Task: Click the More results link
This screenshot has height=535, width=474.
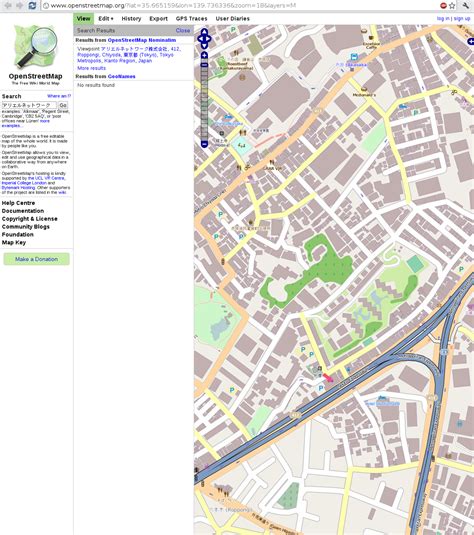Action: coord(91,68)
